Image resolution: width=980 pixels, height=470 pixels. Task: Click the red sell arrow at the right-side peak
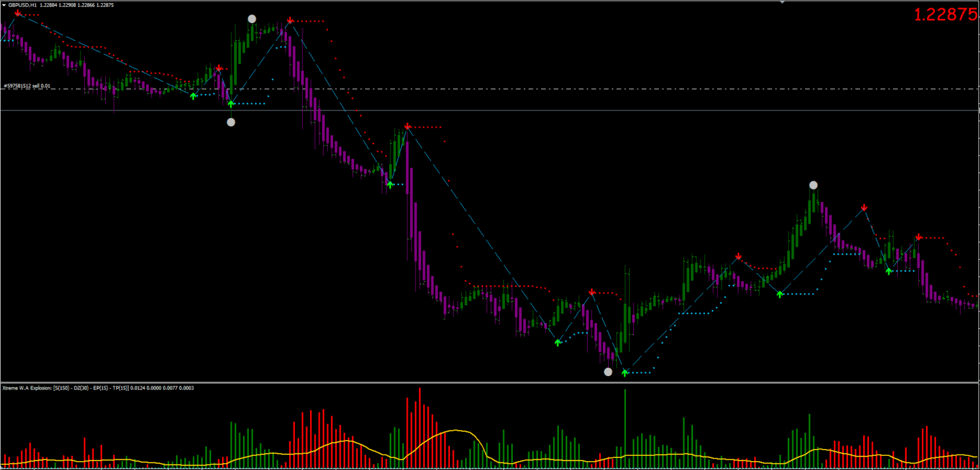point(865,207)
